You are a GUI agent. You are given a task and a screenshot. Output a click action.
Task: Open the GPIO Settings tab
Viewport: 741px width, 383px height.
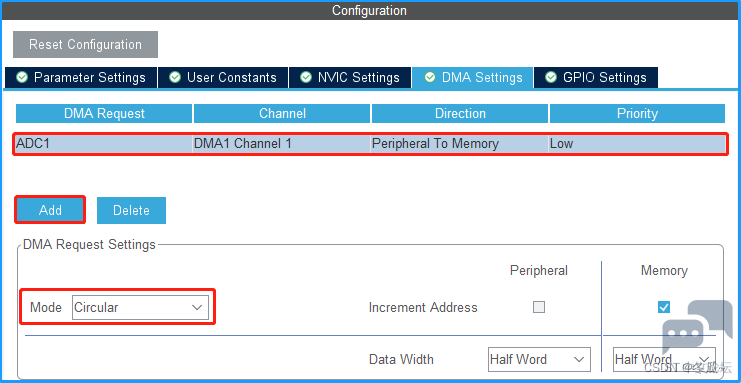pos(595,78)
